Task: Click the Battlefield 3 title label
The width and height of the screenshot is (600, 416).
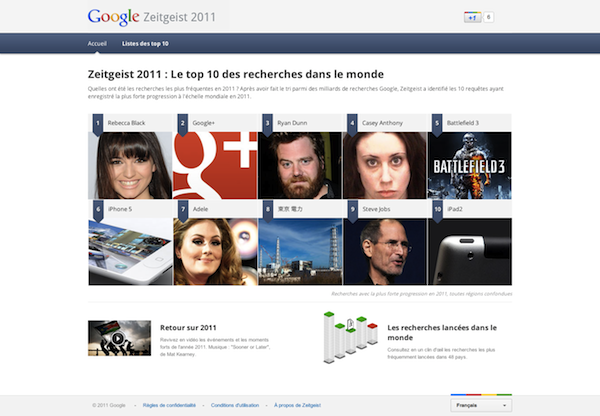Action: coord(463,123)
